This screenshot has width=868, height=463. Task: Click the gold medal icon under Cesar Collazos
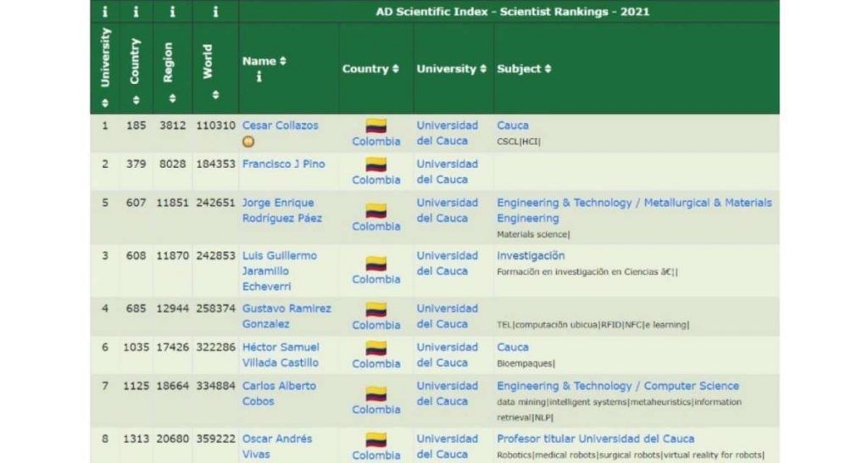point(248,142)
